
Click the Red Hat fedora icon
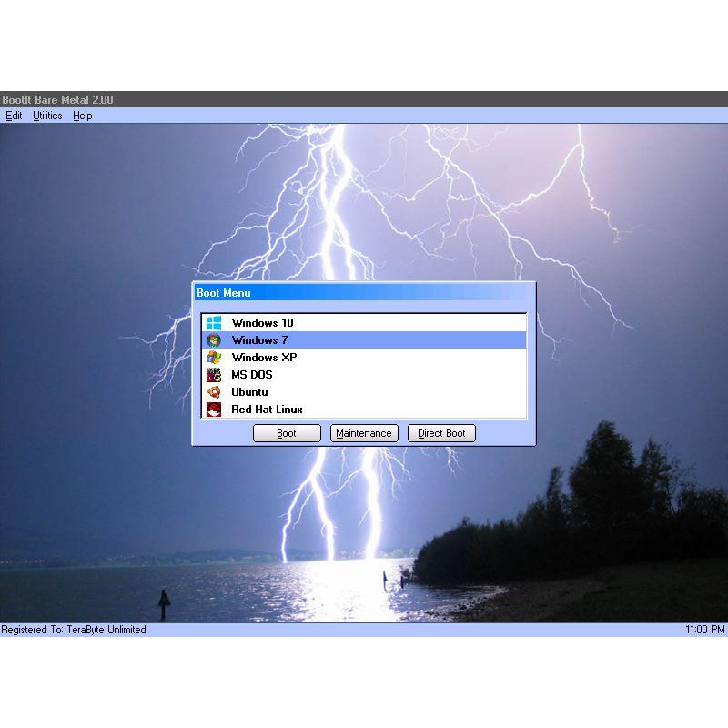[x=215, y=409]
